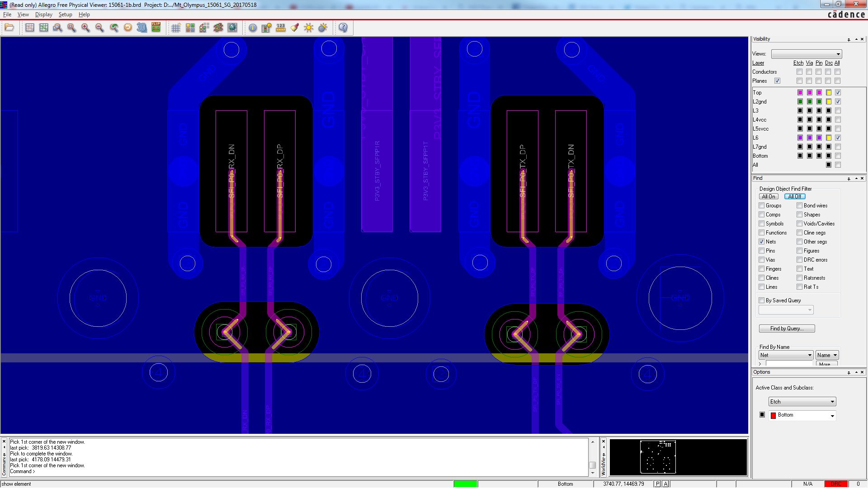The width and height of the screenshot is (868, 488).
Task: Open the 3D viewer icon
Action: click(142, 28)
